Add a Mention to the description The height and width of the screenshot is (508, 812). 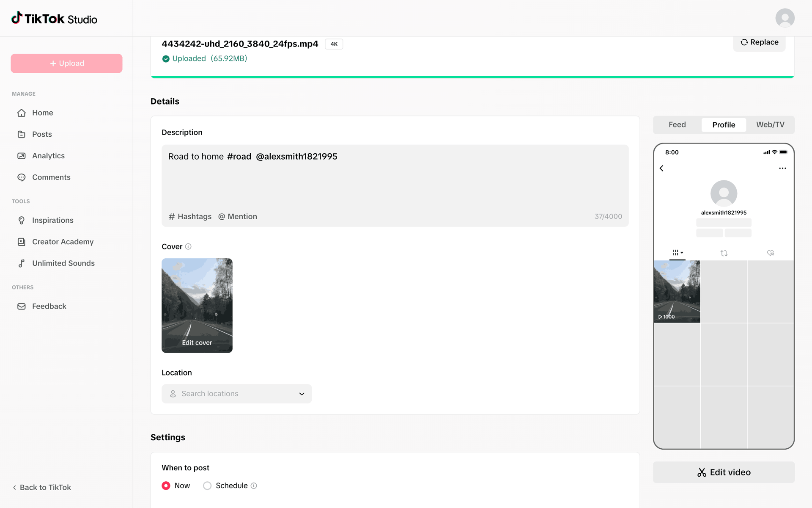(x=238, y=217)
